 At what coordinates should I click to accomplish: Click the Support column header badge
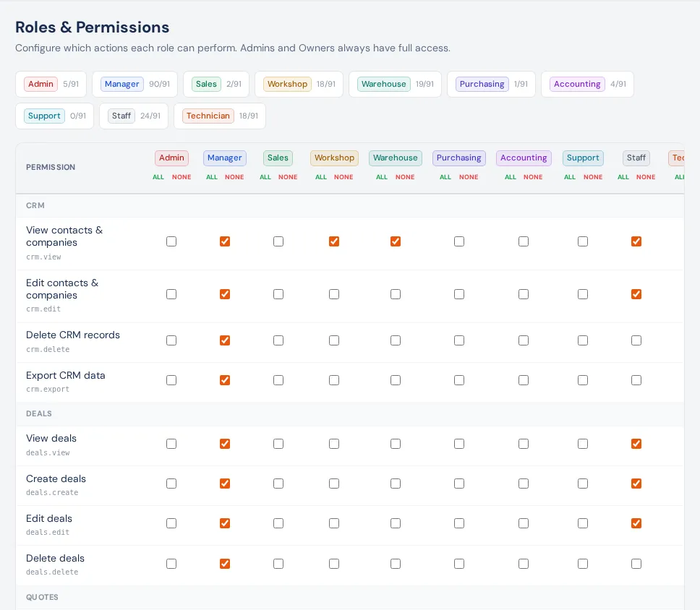point(583,158)
